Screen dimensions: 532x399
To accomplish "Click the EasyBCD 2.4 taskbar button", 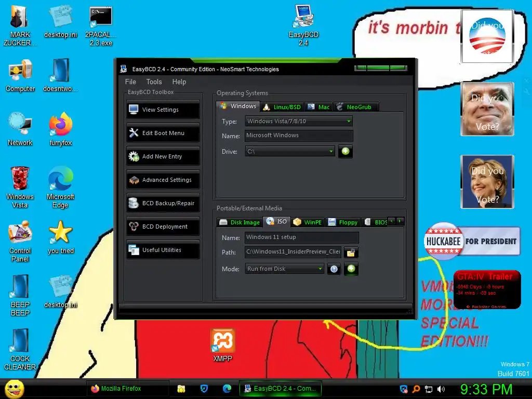I will click(281, 389).
